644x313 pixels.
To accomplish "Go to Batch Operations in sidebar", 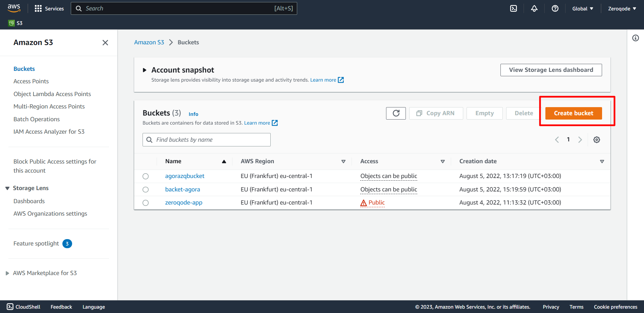I will click(x=36, y=119).
